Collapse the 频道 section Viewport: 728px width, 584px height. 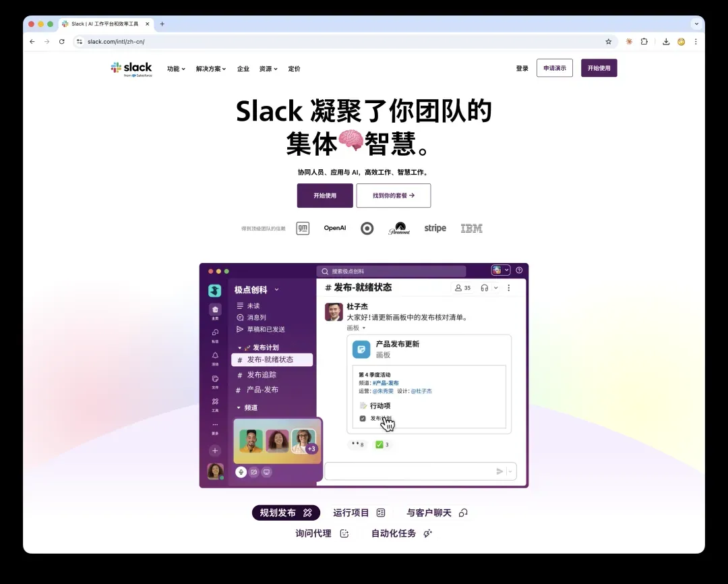pyautogui.click(x=239, y=407)
